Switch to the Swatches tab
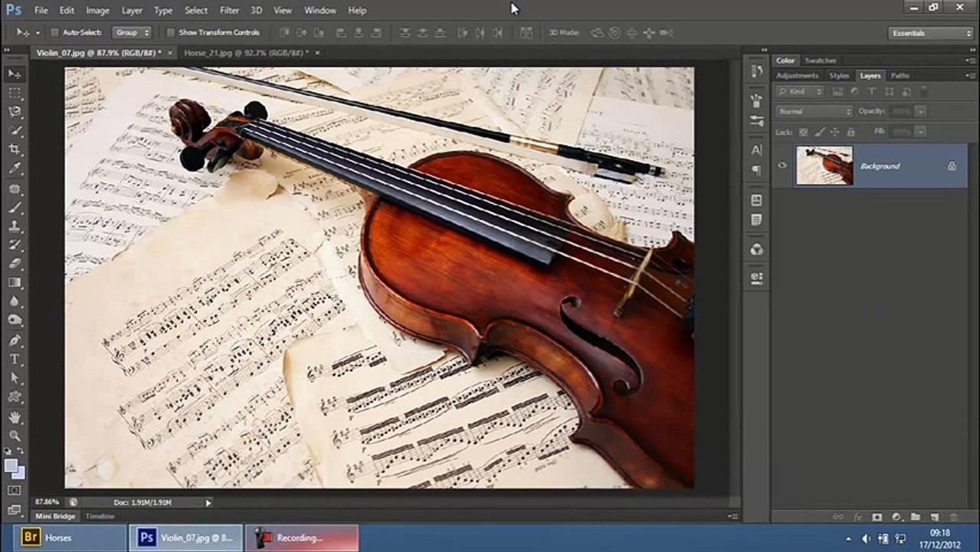This screenshot has height=552, width=980. pyautogui.click(x=821, y=61)
